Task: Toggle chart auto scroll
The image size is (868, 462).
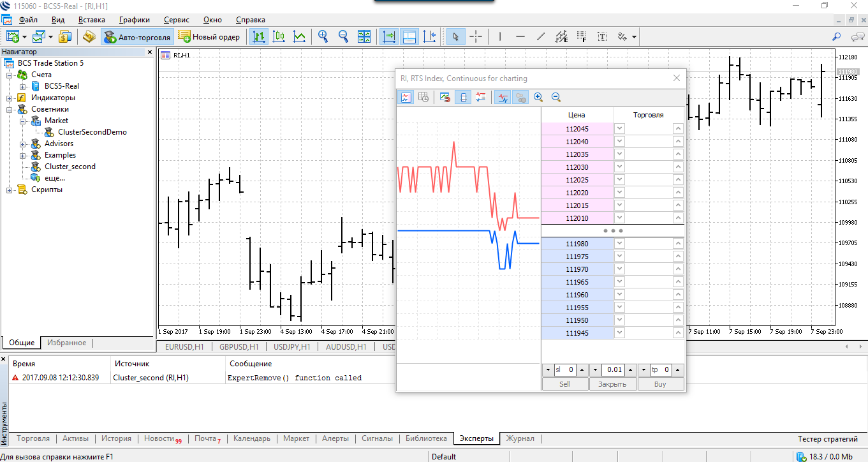Action: click(388, 36)
